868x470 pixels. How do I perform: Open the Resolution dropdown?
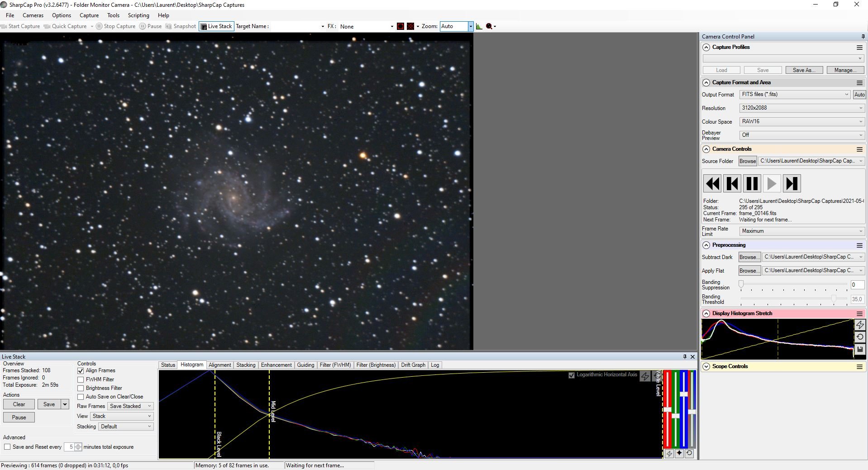802,108
